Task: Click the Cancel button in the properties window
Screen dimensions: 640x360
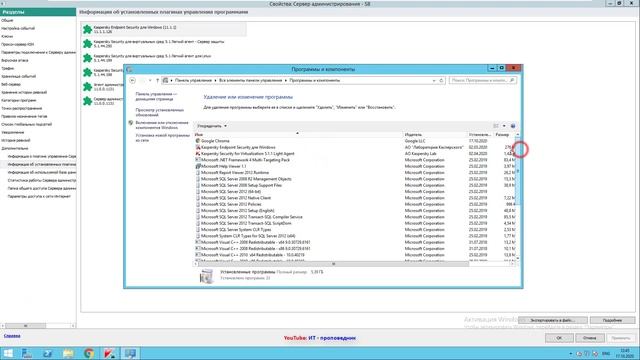Action: tap(590, 338)
